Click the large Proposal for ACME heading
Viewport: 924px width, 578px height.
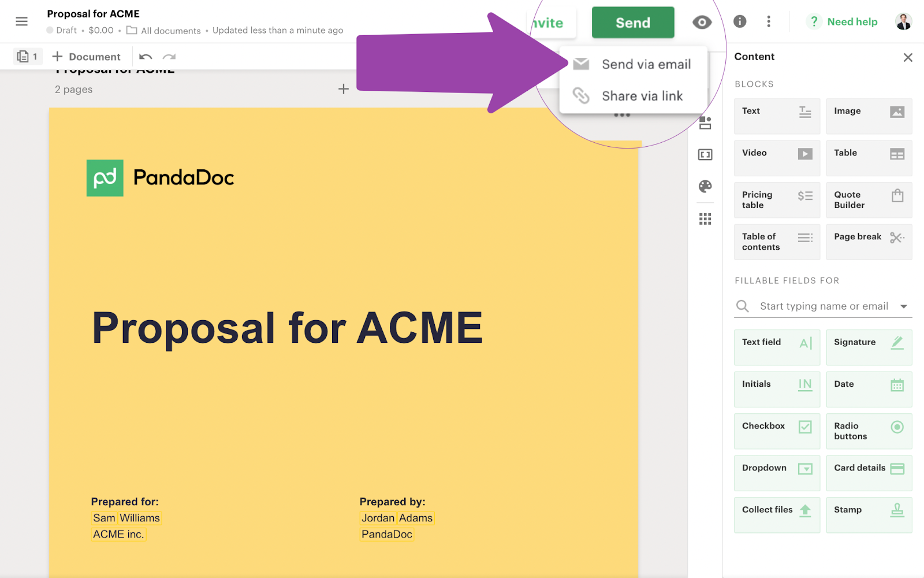coord(288,328)
